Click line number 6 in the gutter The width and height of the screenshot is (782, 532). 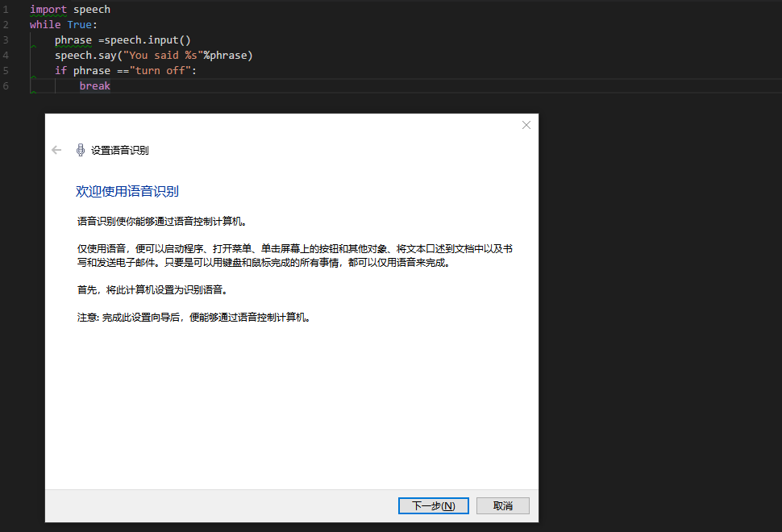point(6,85)
